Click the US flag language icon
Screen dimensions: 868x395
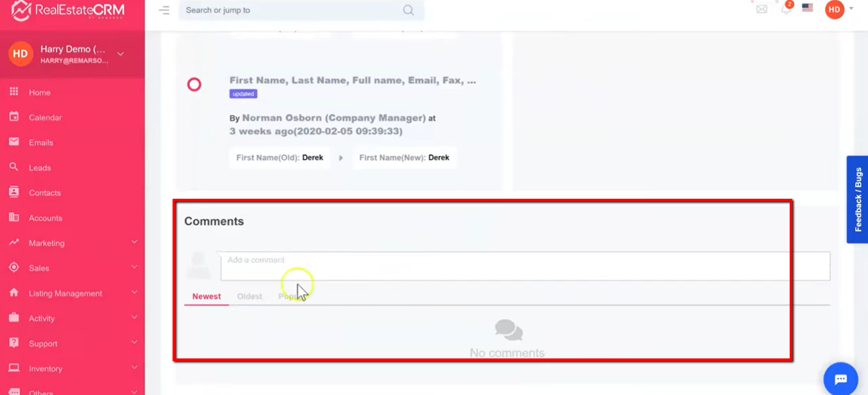pyautogui.click(x=808, y=8)
